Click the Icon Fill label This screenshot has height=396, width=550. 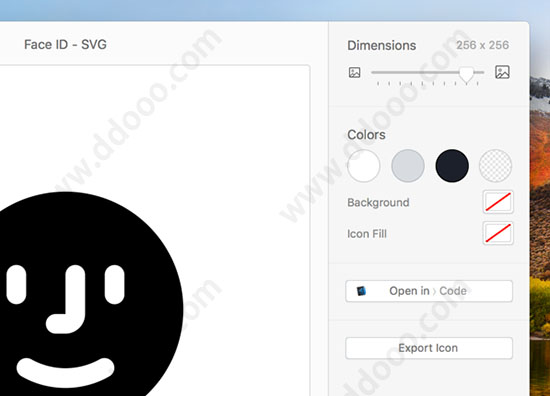pyautogui.click(x=367, y=234)
